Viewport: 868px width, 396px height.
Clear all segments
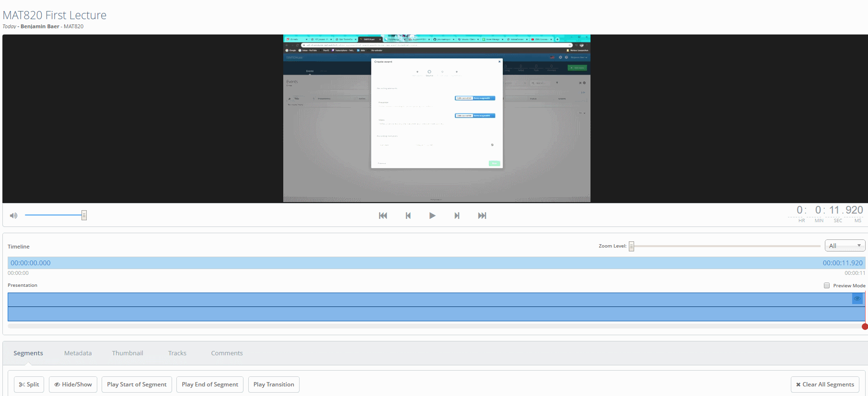(824, 385)
